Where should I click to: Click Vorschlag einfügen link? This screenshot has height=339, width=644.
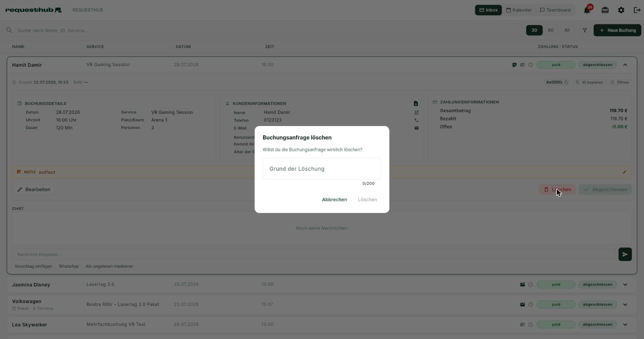point(33,266)
